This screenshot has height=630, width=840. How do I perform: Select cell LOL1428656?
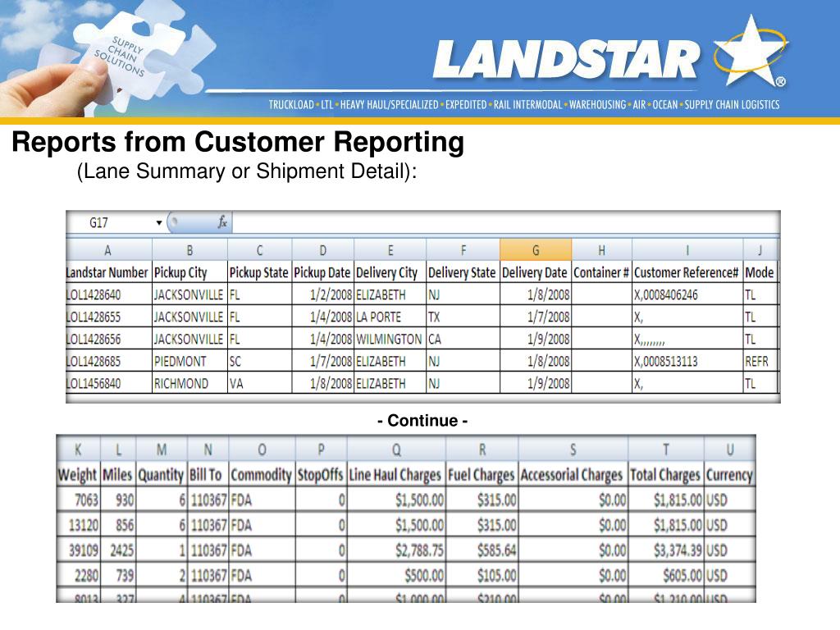click(x=109, y=339)
